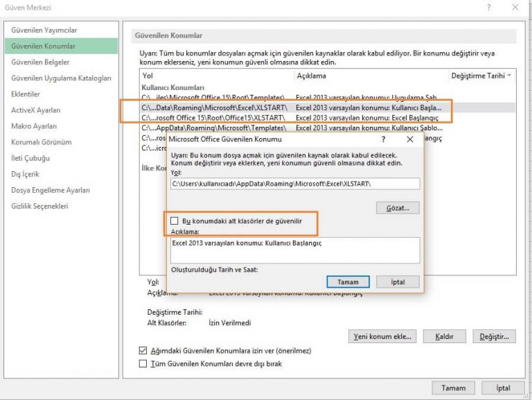This screenshot has height=400, width=532.
Task: Click the Açıklama description text box
Action: 294,250
